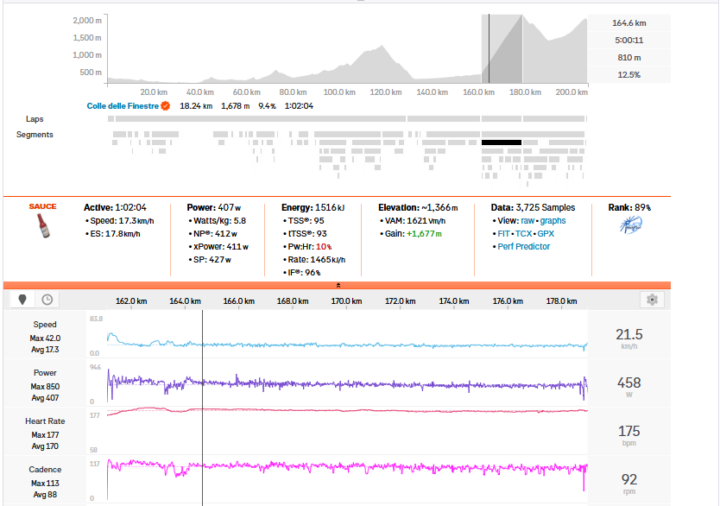Open chart settings gear icon
Image resolution: width=720 pixels, height=506 pixels.
(x=652, y=299)
